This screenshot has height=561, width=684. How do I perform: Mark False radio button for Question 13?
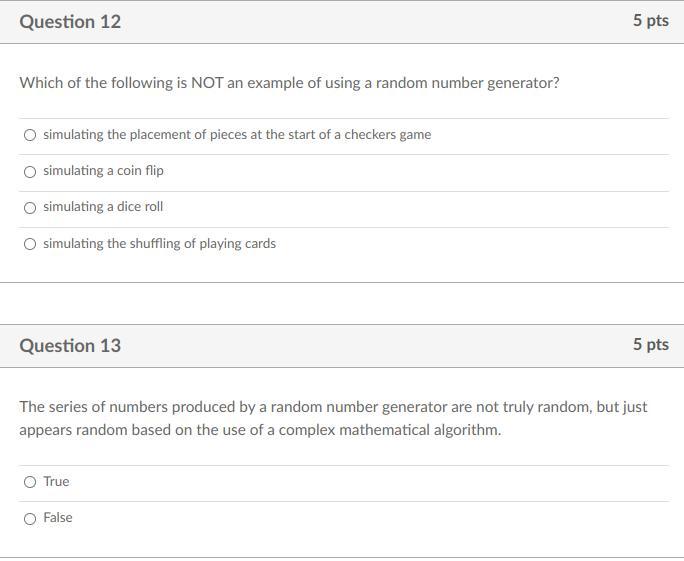(x=30, y=519)
